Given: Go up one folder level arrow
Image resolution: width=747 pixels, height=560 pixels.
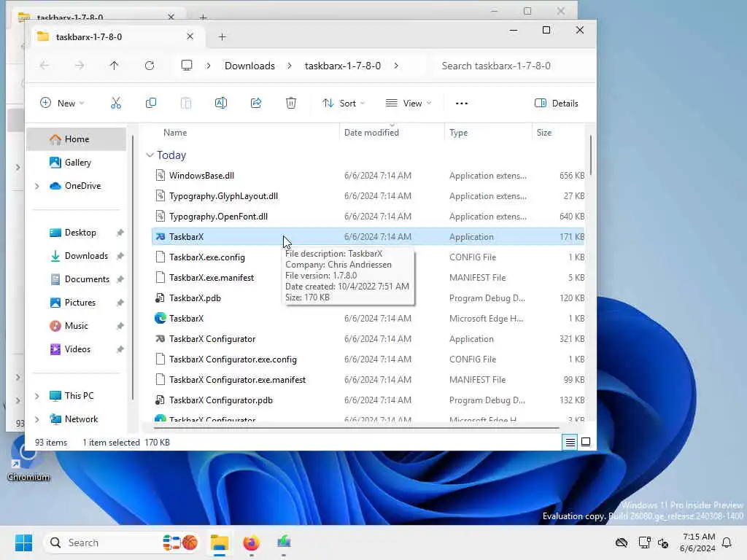Looking at the screenshot, I should (x=114, y=66).
